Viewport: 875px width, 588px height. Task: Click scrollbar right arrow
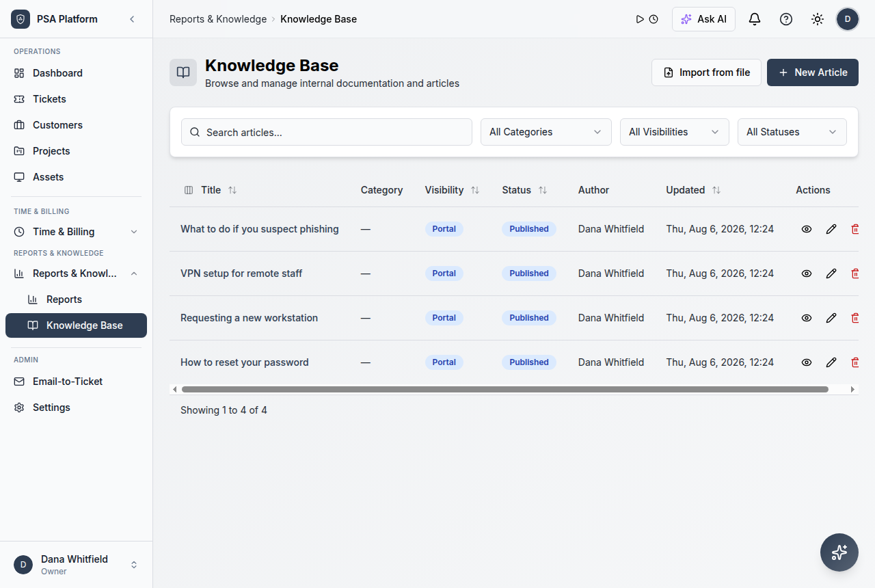(852, 389)
